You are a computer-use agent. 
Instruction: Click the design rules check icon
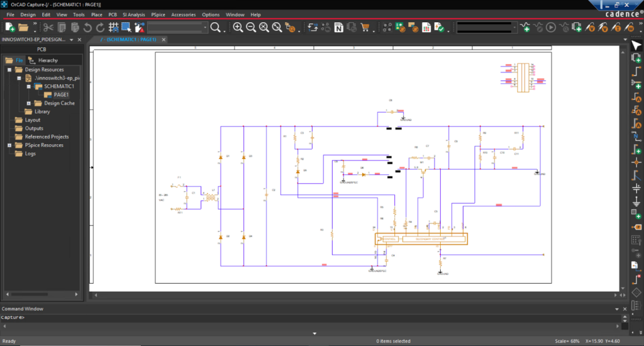click(439, 28)
